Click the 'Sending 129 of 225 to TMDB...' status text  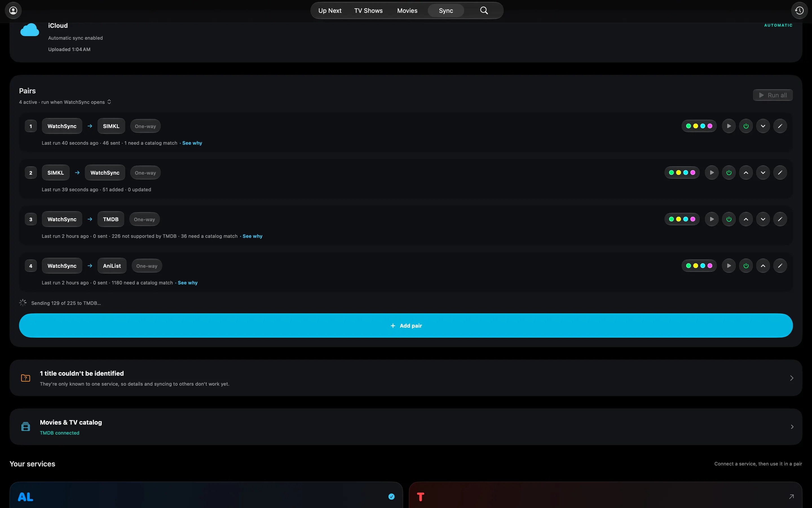click(66, 303)
